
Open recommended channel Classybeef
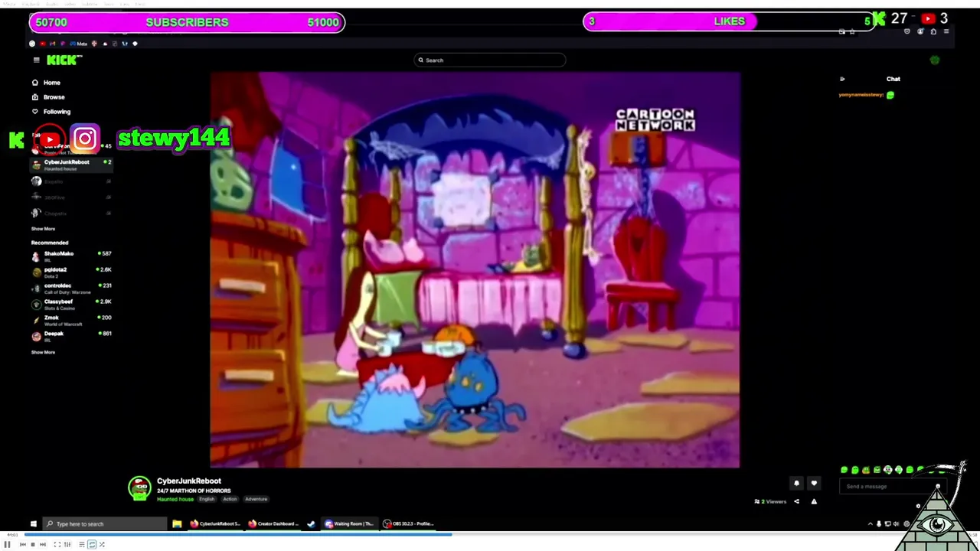71,304
